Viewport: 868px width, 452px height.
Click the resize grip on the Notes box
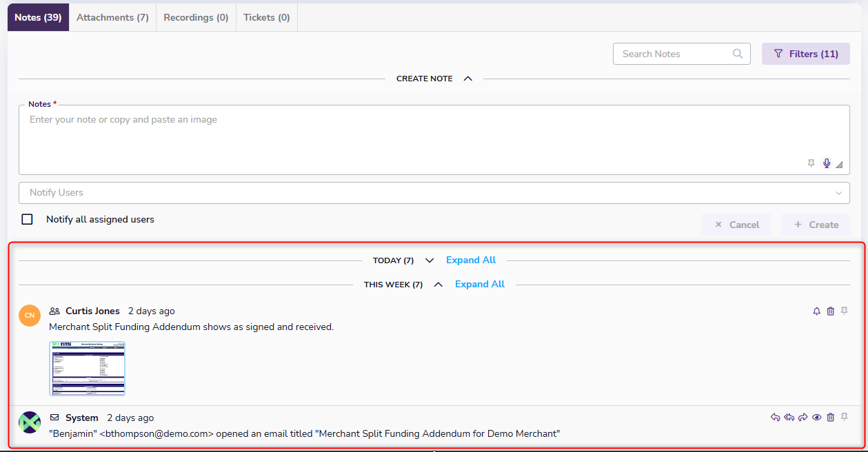[x=840, y=165]
